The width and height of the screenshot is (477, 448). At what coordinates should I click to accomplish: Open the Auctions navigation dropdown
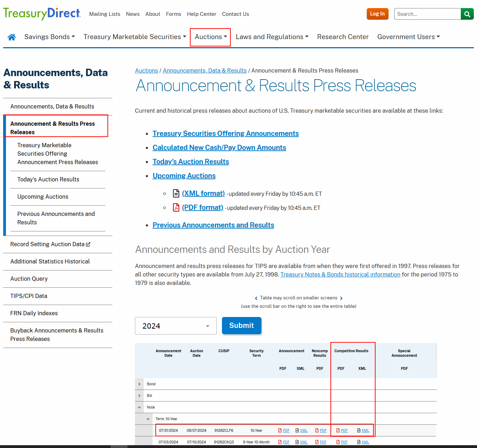coord(211,37)
